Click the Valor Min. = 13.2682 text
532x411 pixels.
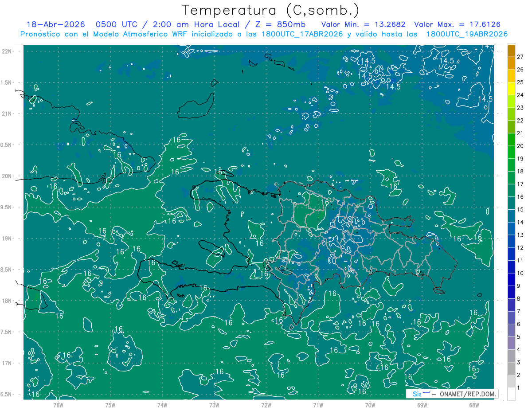(x=364, y=24)
